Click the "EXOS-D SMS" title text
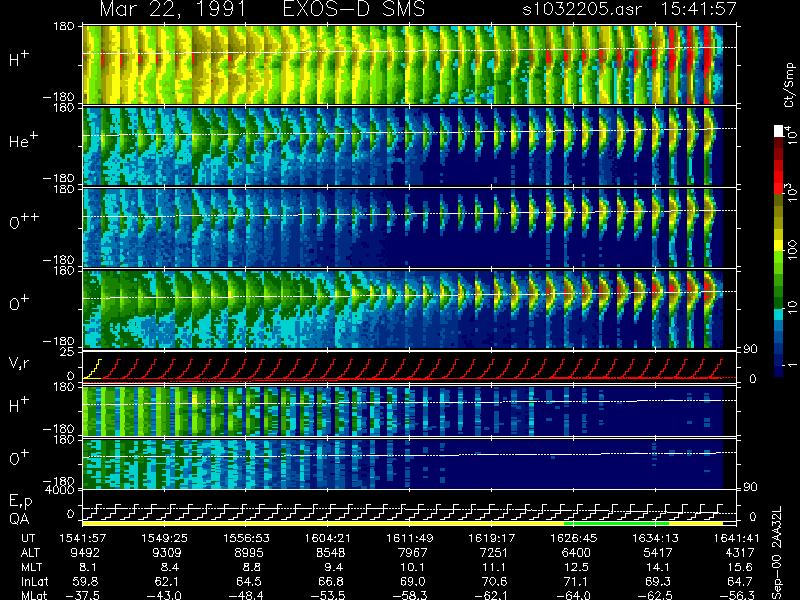The image size is (800, 600). tap(354, 9)
